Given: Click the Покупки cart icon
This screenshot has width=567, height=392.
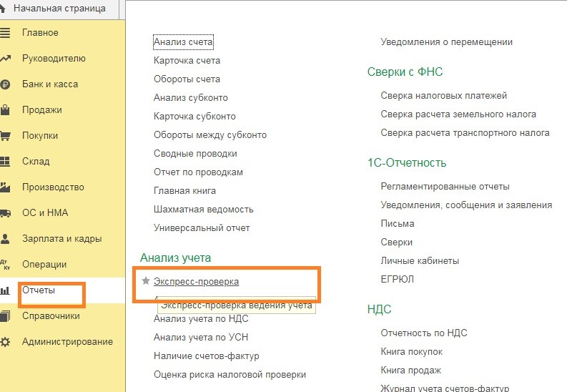Looking at the screenshot, I should [5, 136].
